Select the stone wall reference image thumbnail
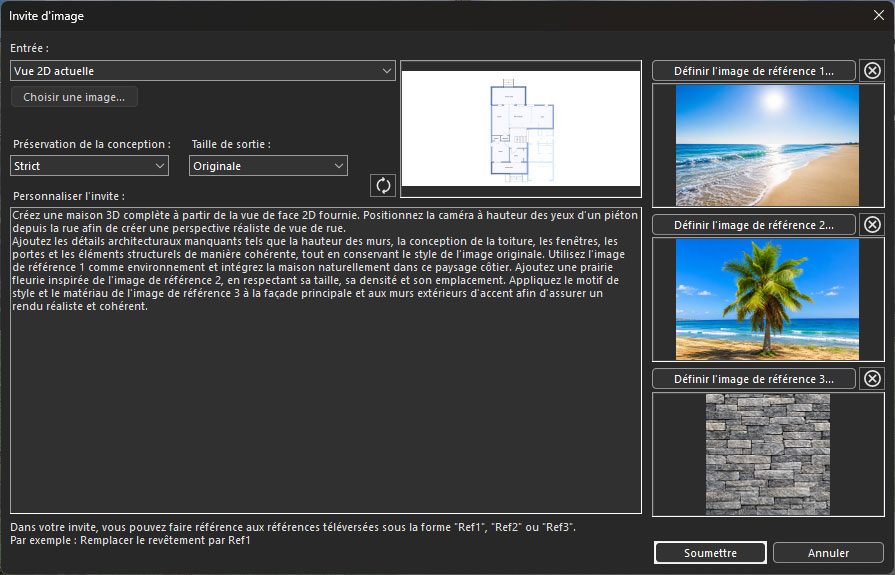 coord(768,454)
